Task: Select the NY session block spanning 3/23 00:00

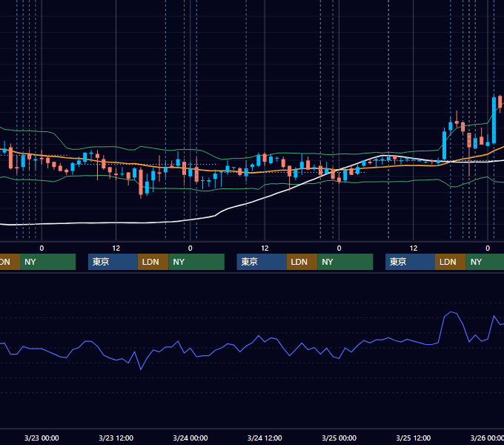Action: [x=47, y=262]
